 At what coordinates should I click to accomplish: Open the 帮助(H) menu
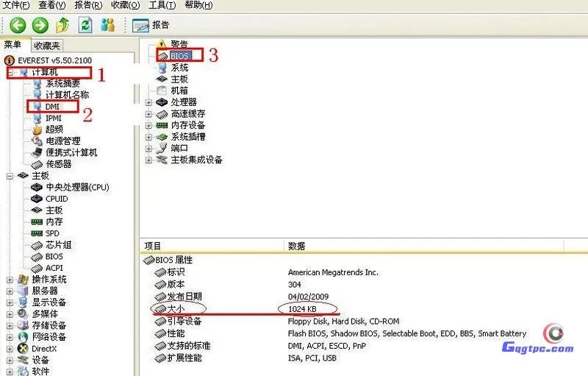tap(198, 5)
